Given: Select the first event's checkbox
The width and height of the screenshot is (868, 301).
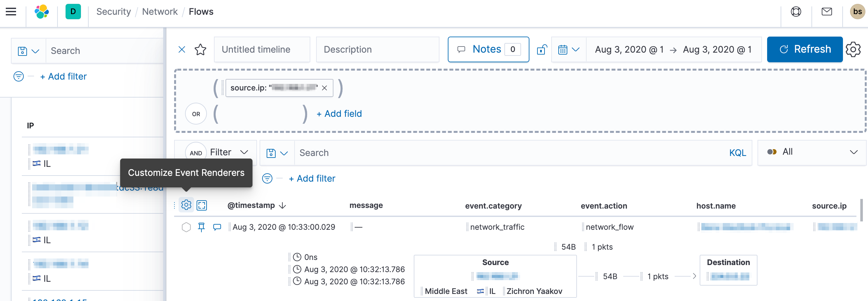Looking at the screenshot, I should pyautogui.click(x=186, y=227).
